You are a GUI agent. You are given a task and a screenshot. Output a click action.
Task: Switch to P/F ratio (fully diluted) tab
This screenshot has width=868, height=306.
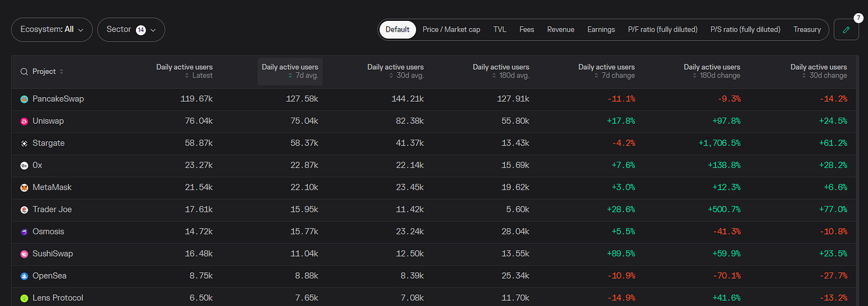(x=662, y=29)
